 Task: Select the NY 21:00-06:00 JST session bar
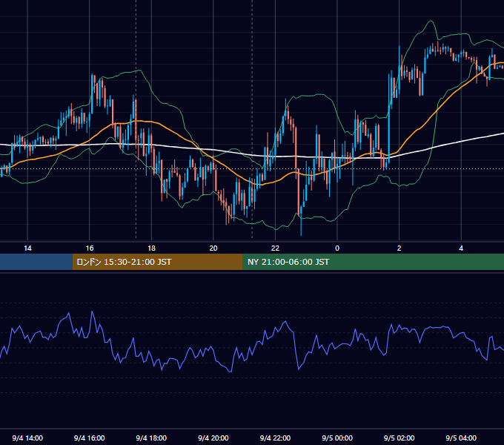(373, 262)
